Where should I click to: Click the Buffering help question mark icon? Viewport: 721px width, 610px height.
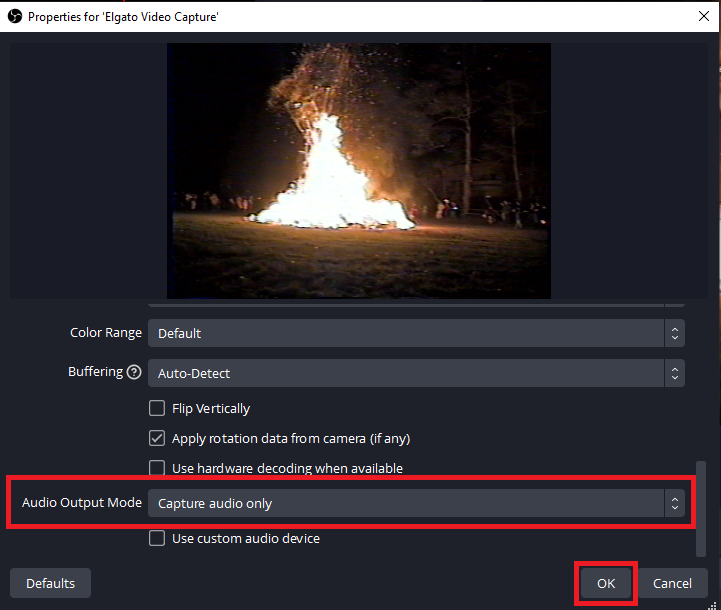coord(134,372)
